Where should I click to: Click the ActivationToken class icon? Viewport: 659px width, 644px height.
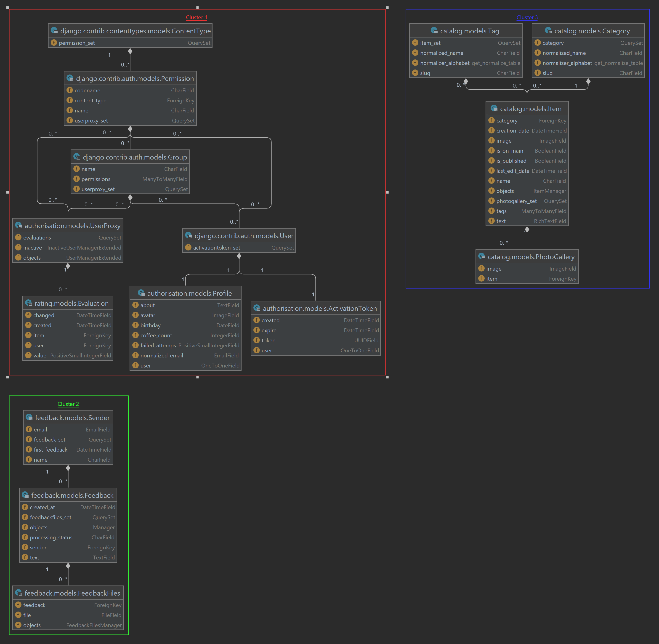[x=257, y=308]
